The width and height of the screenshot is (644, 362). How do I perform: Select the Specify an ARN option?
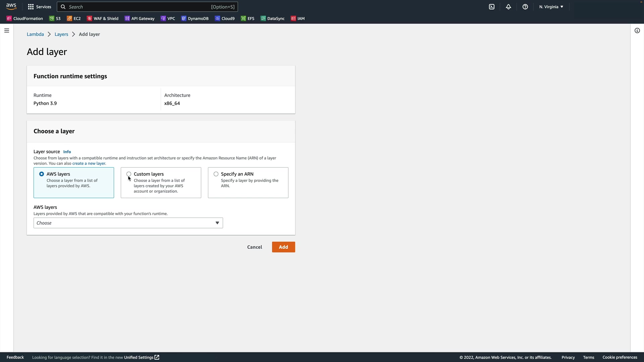(216, 174)
